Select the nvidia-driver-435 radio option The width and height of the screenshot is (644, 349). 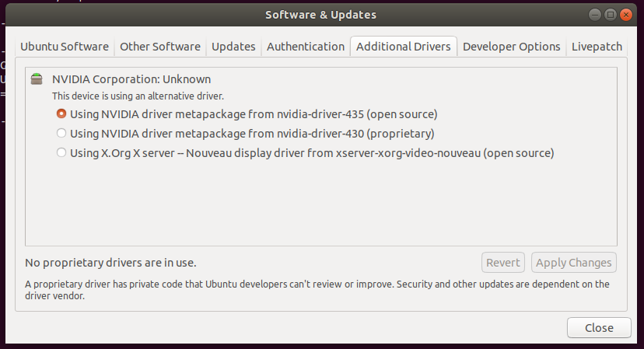tap(61, 113)
